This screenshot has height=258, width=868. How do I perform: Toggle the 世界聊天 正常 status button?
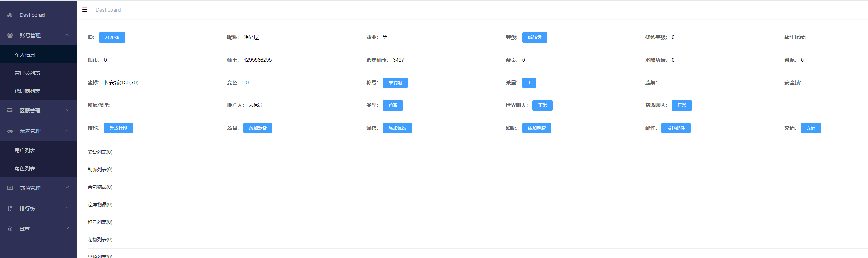pos(543,105)
